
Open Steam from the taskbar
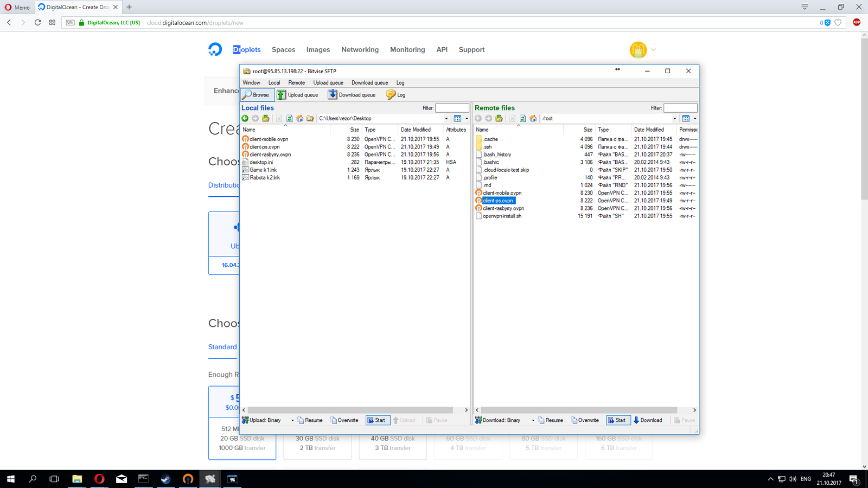(165, 479)
